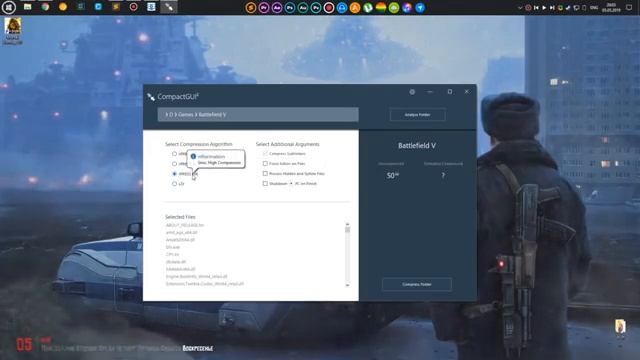Enable Force Action on Files checkbox
This screenshot has height=360, width=640.
coord(265,163)
